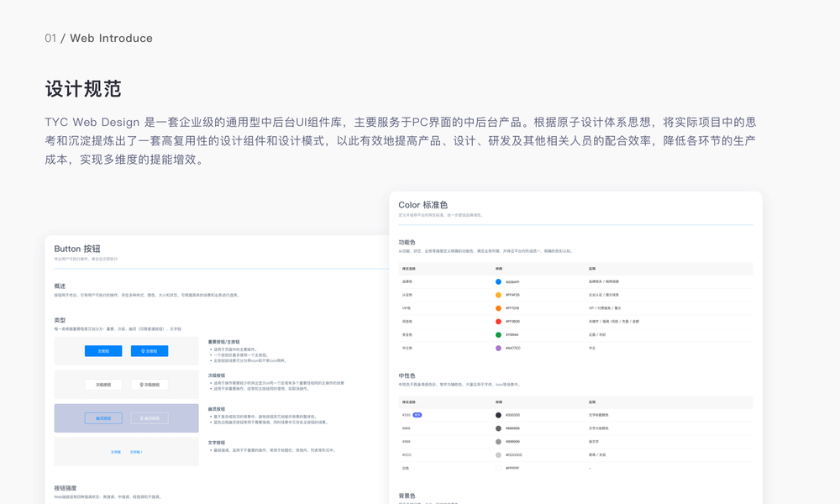The height and width of the screenshot is (504, 840).
Task: Click the hex value #FFFFFF
Action: coord(512,468)
